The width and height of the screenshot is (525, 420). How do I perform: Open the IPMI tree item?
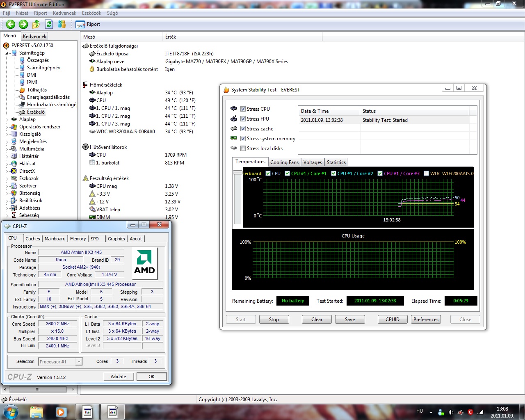click(32, 82)
